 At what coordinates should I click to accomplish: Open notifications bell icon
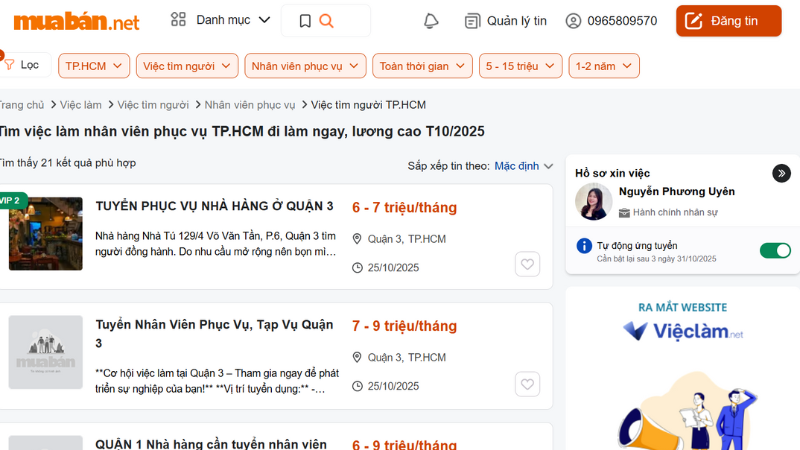pyautogui.click(x=431, y=21)
